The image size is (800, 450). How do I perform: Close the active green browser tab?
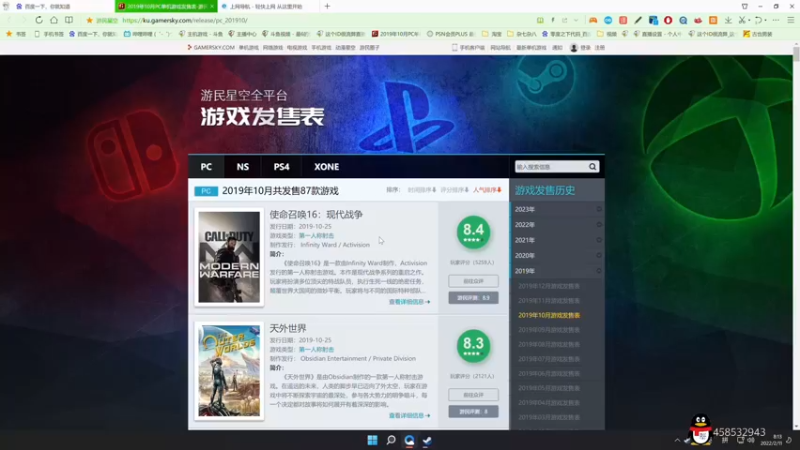tap(212, 6)
